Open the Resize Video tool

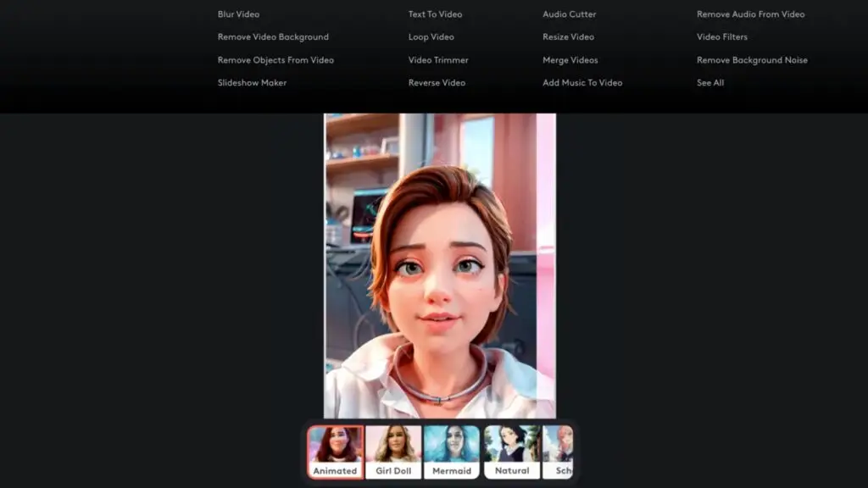tap(568, 36)
